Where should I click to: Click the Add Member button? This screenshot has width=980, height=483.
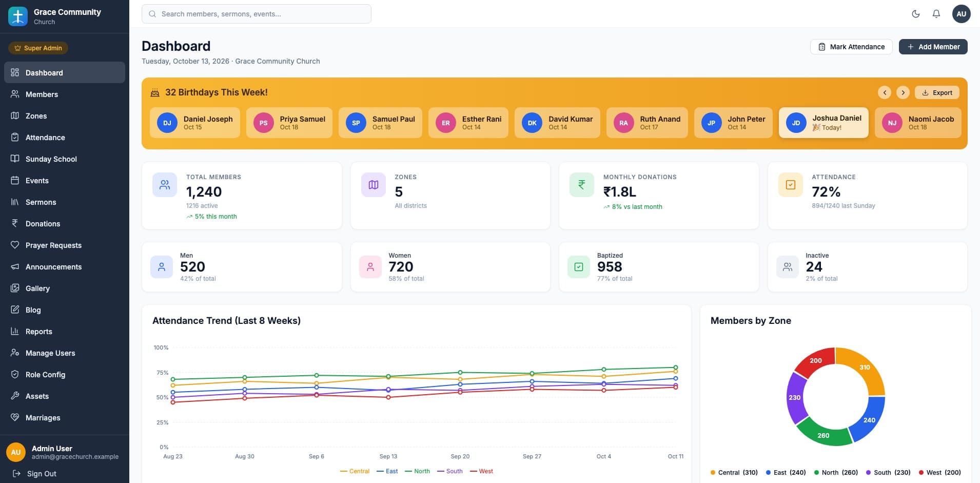click(933, 47)
